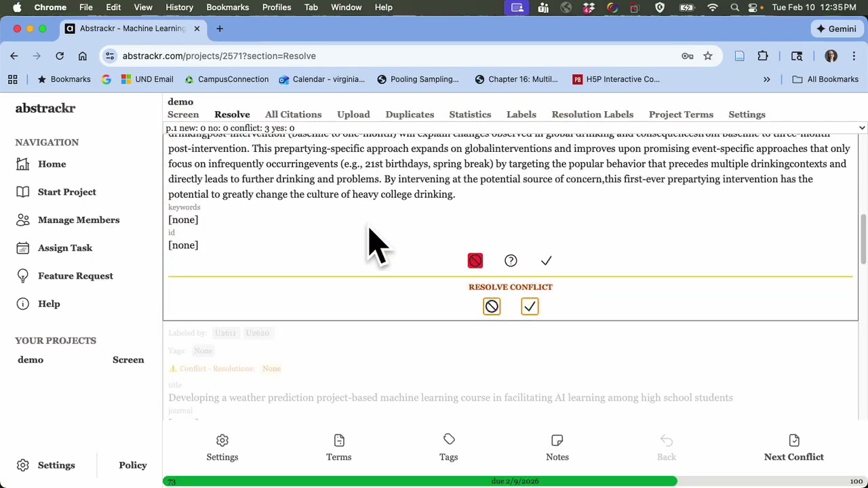Click the page vertical scrollbar
Viewport: 868px width, 488px height.
tap(863, 241)
